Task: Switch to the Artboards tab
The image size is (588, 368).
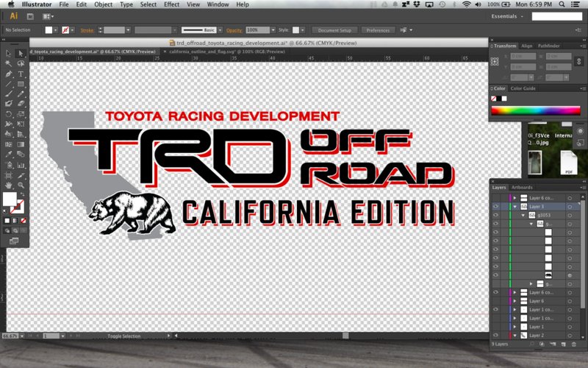Action: tap(522, 188)
